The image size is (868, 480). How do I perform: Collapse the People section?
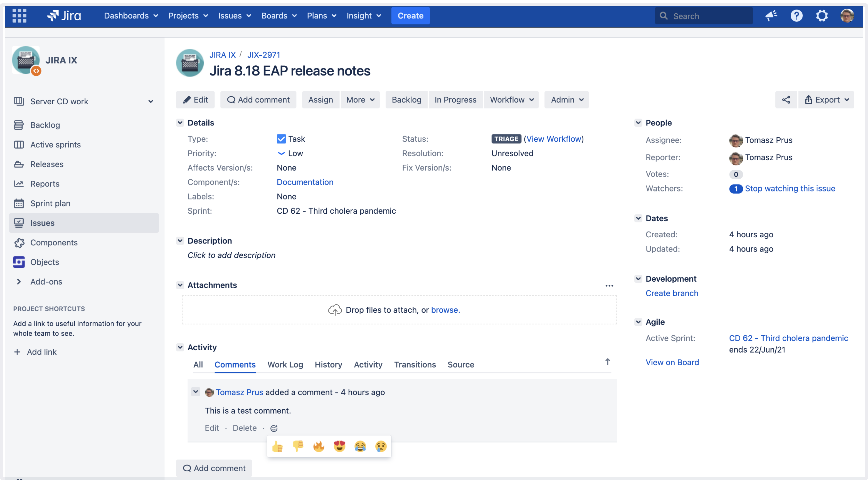(638, 122)
